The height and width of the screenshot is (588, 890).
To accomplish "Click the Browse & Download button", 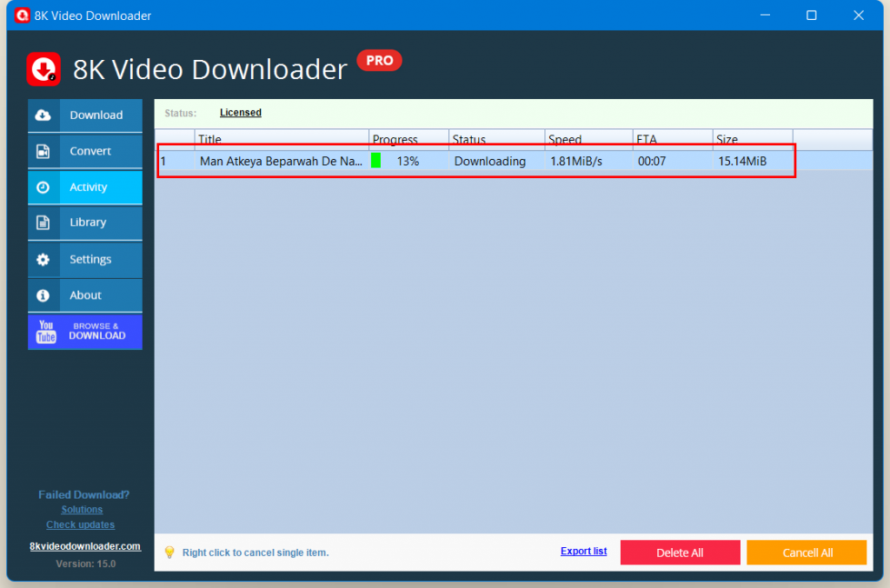I will [85, 332].
